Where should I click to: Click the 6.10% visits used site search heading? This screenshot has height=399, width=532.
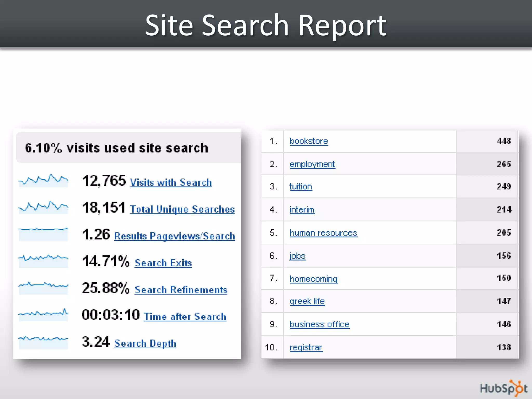coord(117,148)
